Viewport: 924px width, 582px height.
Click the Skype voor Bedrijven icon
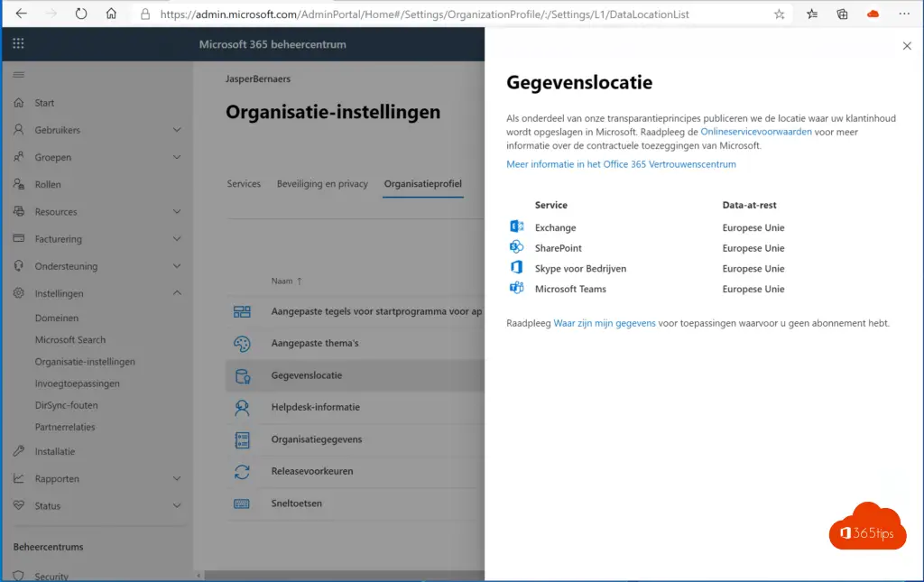coord(517,268)
